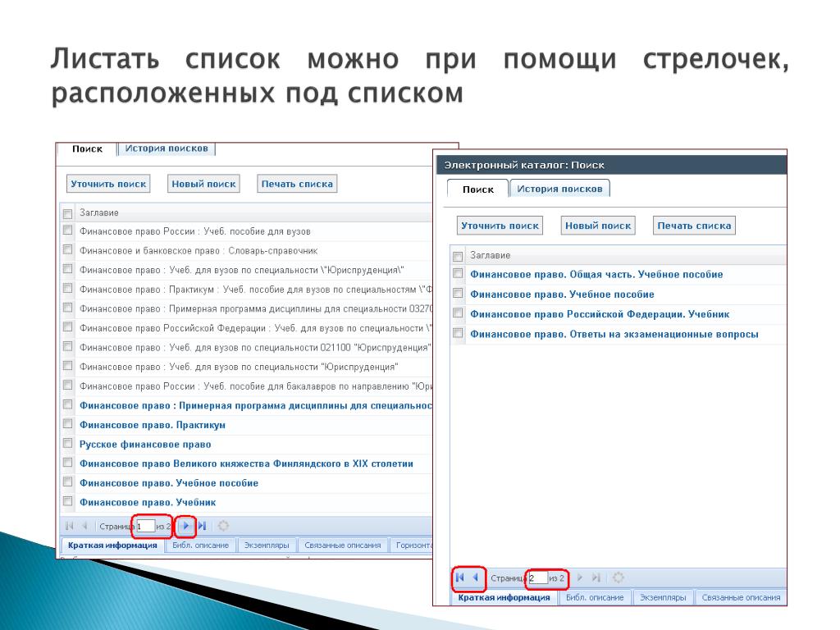This screenshot has width=840, height=630.
Task: Open Библ. описание tab in right window
Action: (595, 597)
